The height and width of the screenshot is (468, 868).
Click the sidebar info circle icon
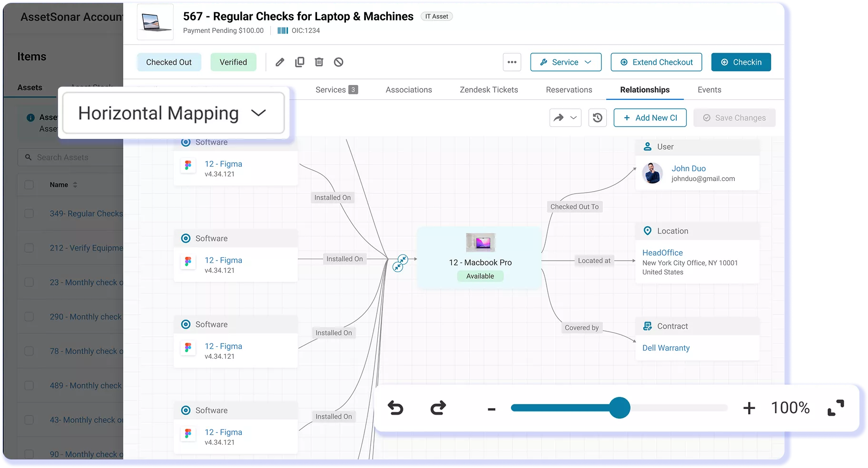click(30, 117)
